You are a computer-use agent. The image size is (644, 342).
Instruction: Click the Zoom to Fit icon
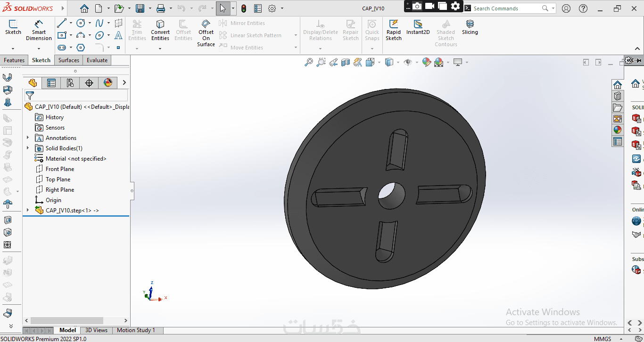click(309, 62)
